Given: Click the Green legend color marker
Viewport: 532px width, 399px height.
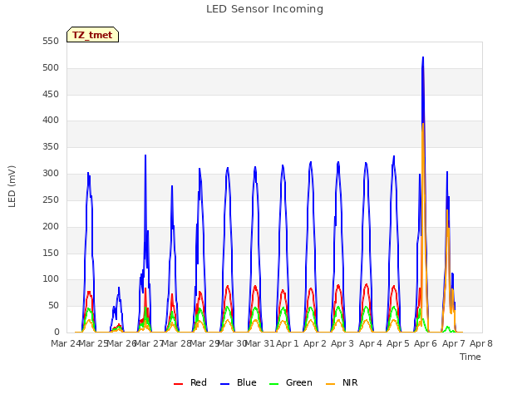Looking at the screenshot, I should 273,384.
